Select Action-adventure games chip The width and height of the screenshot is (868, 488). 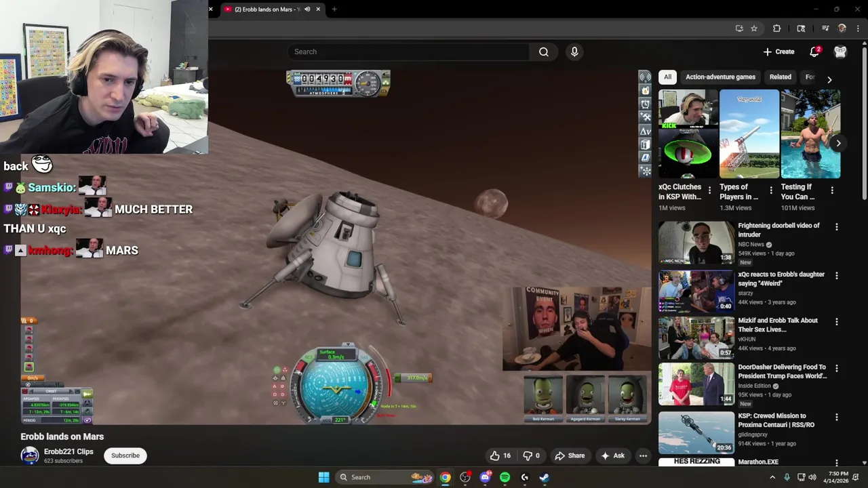coord(720,77)
